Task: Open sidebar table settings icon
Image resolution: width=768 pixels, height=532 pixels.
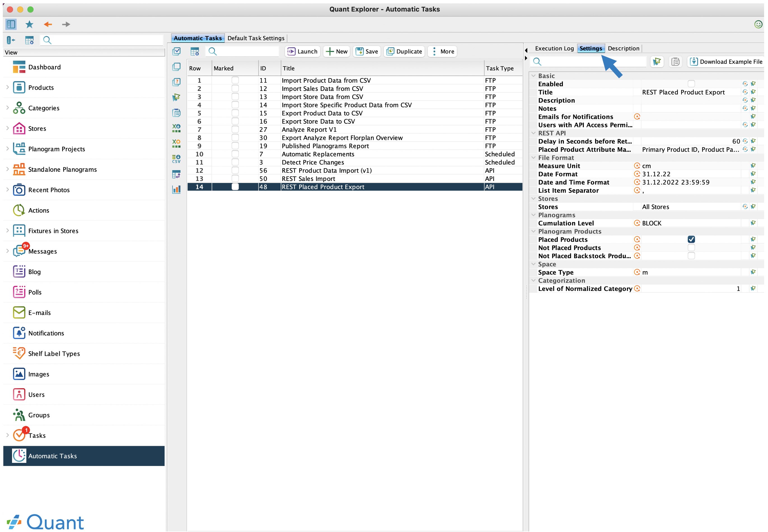Action: (29, 40)
